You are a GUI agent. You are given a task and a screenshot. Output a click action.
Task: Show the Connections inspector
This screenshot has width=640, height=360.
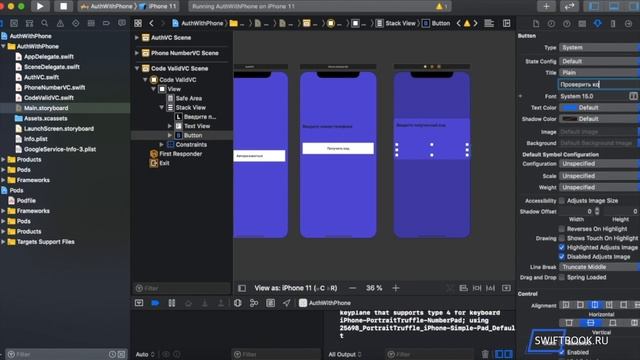(629, 24)
